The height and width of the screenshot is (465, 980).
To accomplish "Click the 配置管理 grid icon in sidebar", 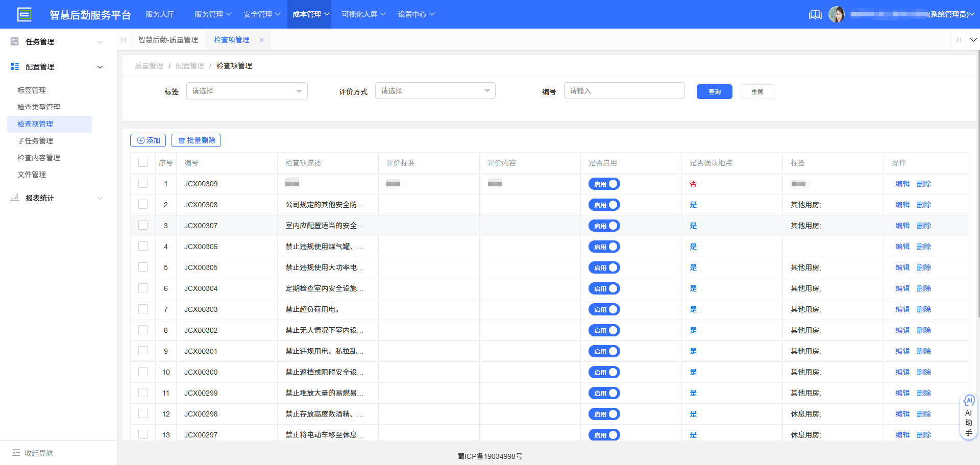I will tap(14, 66).
